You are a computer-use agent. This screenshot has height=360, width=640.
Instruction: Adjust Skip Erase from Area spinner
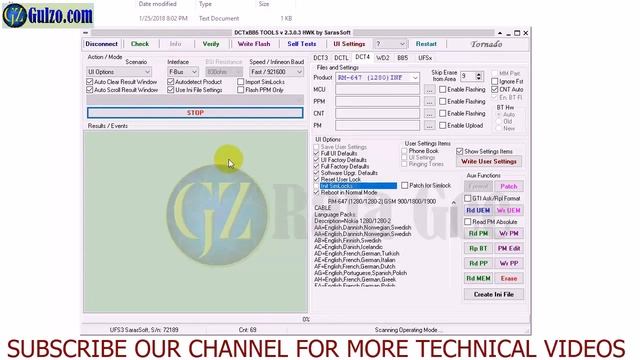click(x=479, y=76)
